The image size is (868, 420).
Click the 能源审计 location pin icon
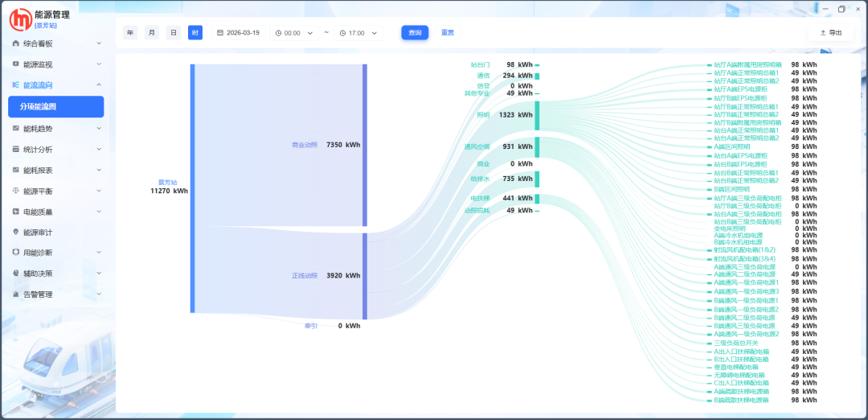[16, 233]
